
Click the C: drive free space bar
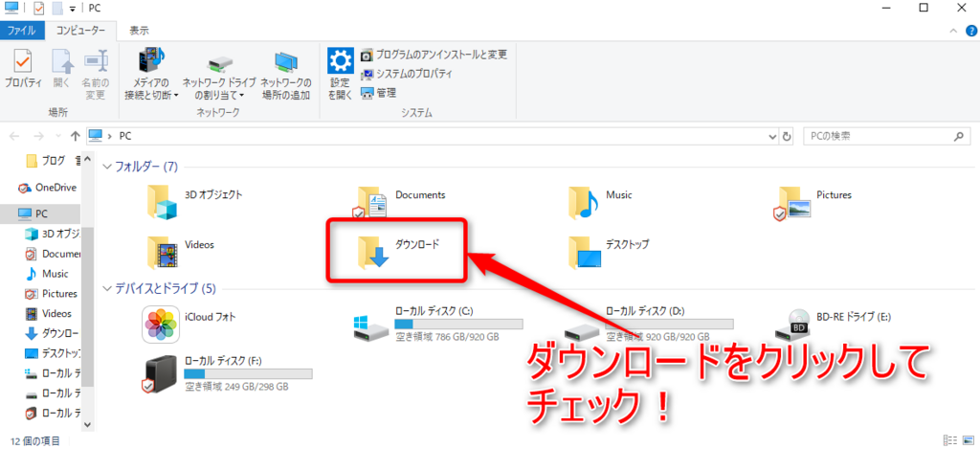point(458,324)
